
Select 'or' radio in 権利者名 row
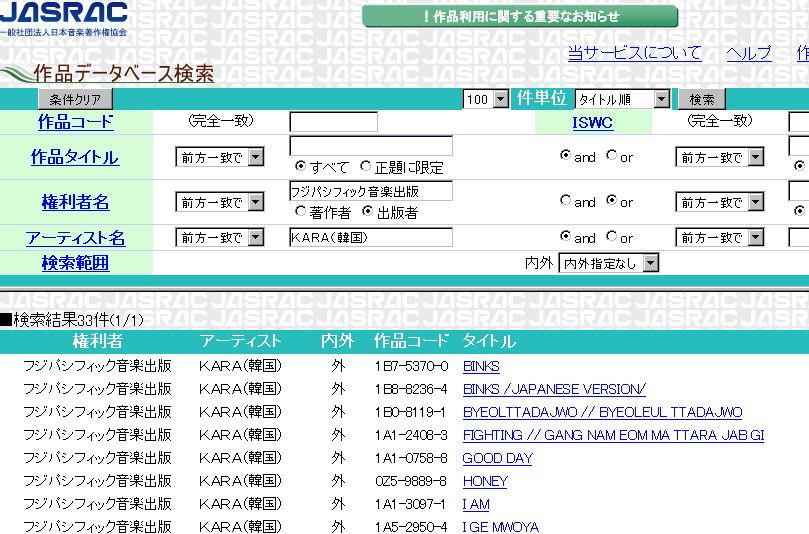point(611,200)
